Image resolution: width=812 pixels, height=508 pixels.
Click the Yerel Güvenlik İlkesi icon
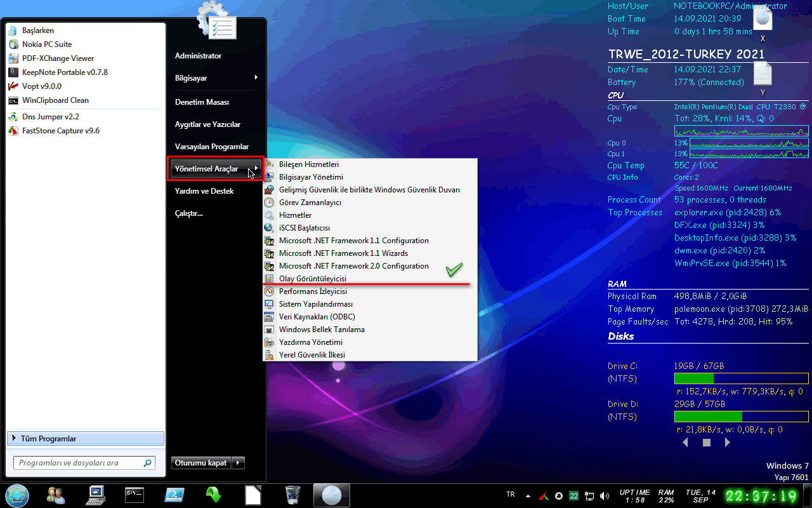pyautogui.click(x=269, y=355)
